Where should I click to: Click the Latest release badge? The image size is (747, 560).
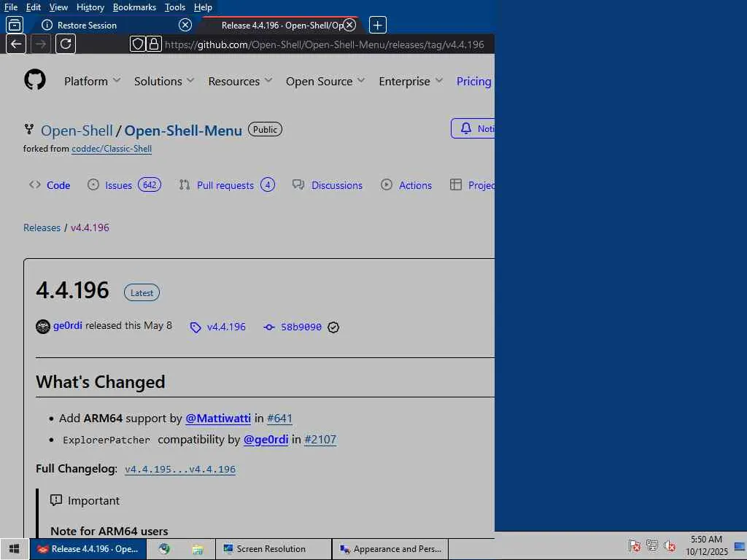pos(142,293)
